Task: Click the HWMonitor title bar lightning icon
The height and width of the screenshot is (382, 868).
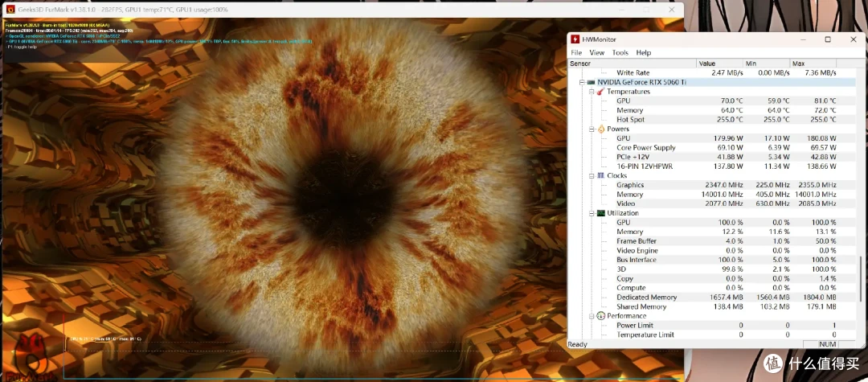Action: (x=575, y=39)
